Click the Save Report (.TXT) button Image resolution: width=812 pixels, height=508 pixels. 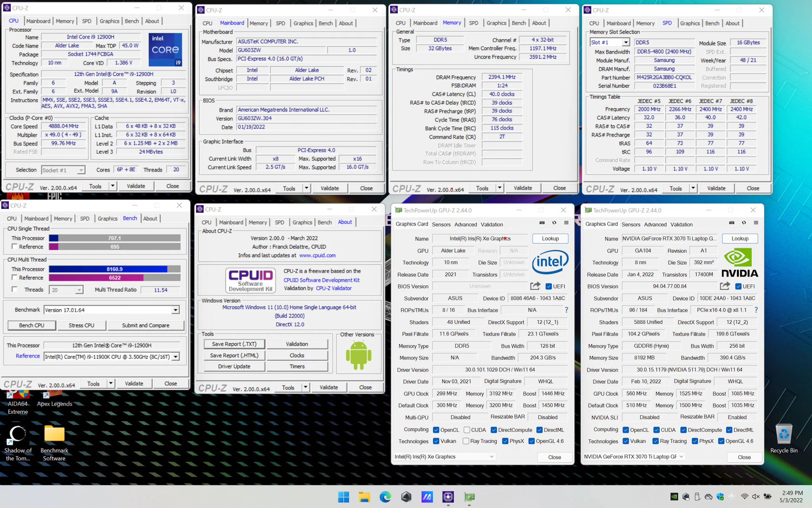234,344
